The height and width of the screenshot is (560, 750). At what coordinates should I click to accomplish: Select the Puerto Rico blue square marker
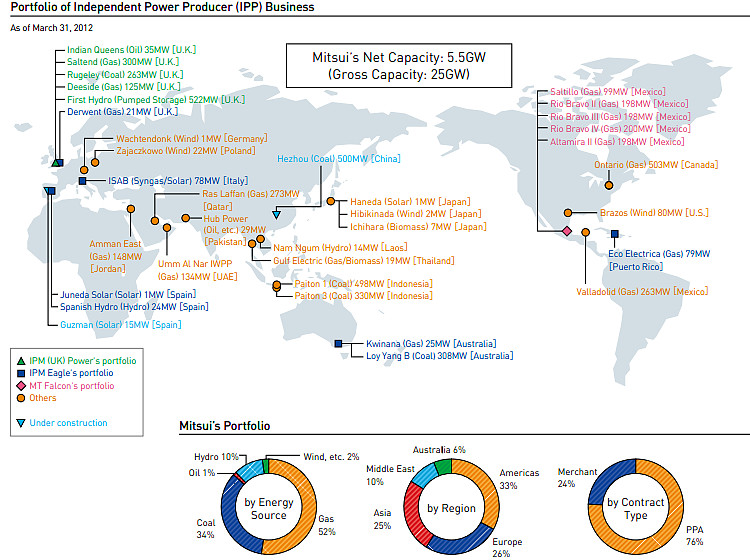click(615, 234)
